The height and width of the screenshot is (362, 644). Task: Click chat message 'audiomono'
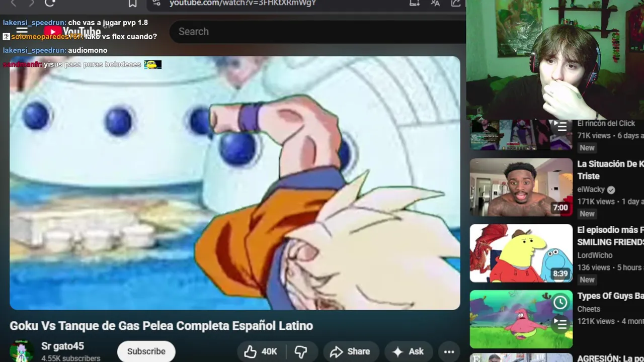(x=88, y=50)
